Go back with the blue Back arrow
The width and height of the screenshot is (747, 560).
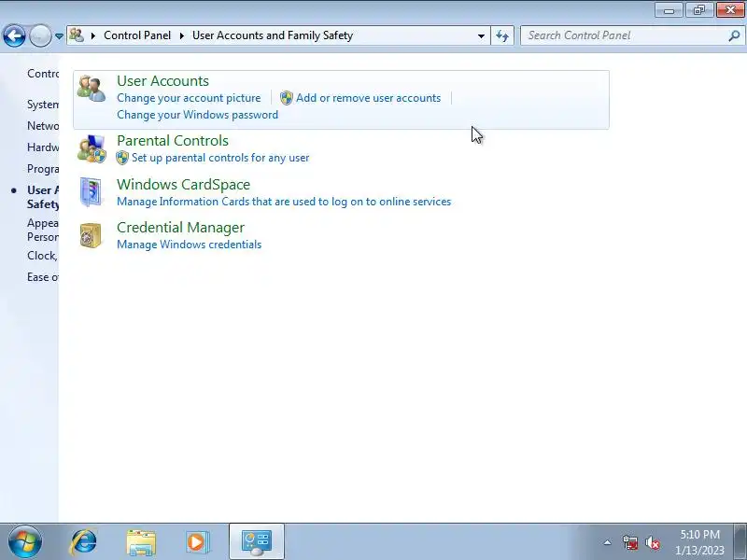[14, 35]
